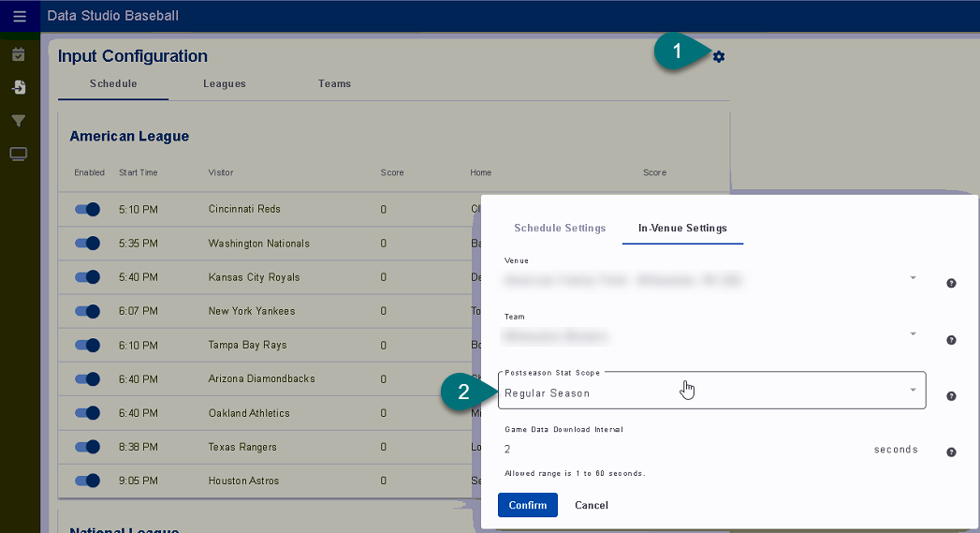
Task: Toggle off the New York Yankees game
Action: [x=88, y=311]
